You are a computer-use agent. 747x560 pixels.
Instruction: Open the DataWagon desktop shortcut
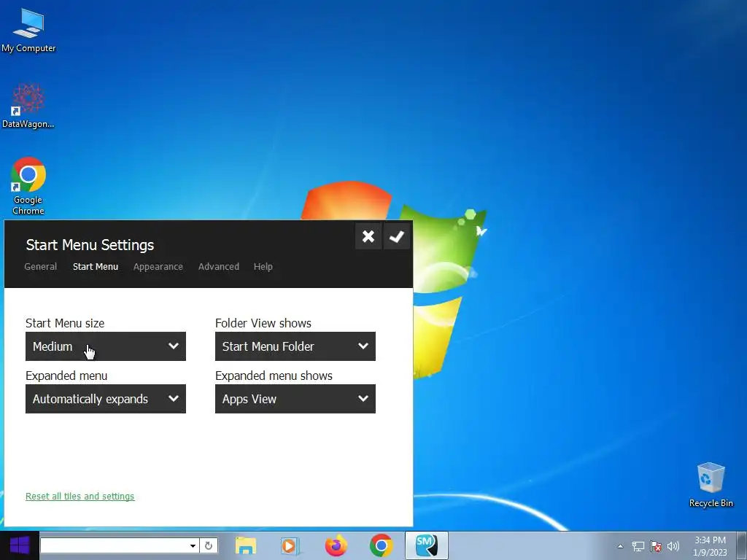coord(28,106)
